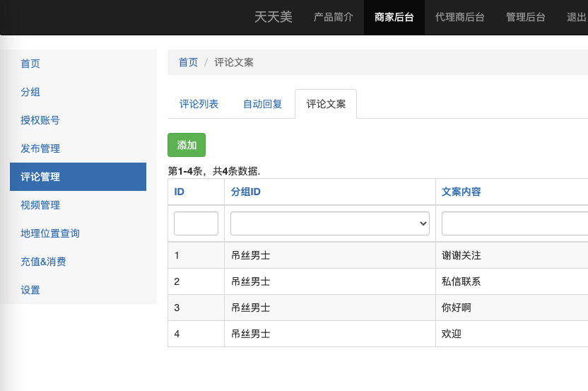Screen dimensions: 588x391
Task: Open 产品简介 in top navigation
Action: [334, 17]
